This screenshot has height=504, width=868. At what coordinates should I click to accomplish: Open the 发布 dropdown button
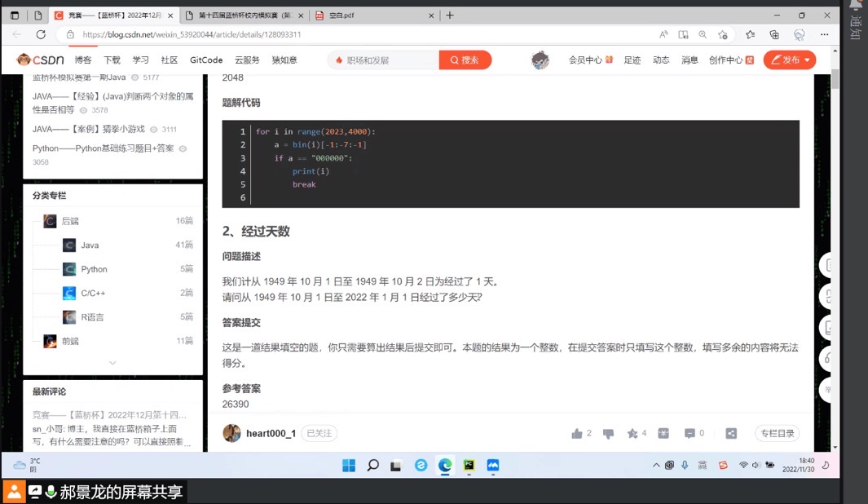pos(789,60)
